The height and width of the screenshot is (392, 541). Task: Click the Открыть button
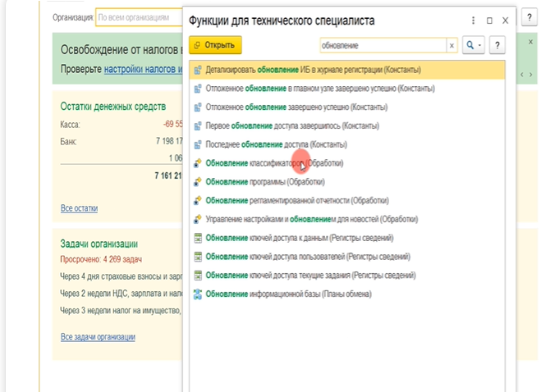pos(215,45)
